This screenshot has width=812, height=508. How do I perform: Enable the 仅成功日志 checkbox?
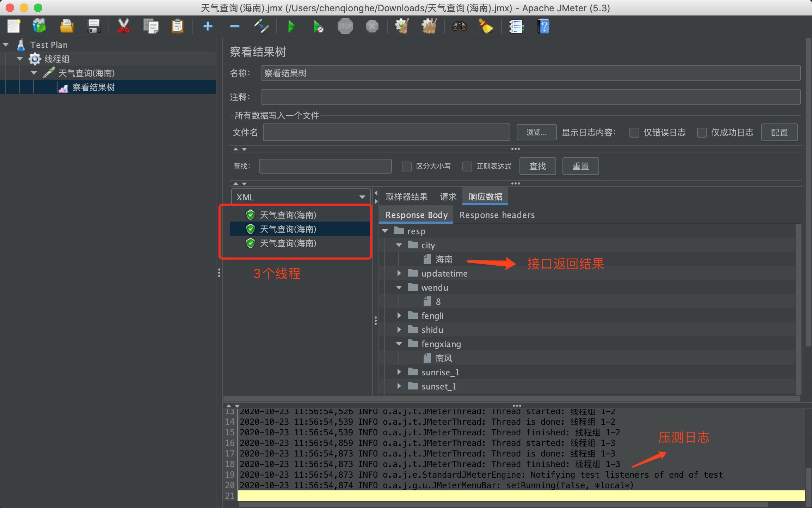tap(702, 133)
